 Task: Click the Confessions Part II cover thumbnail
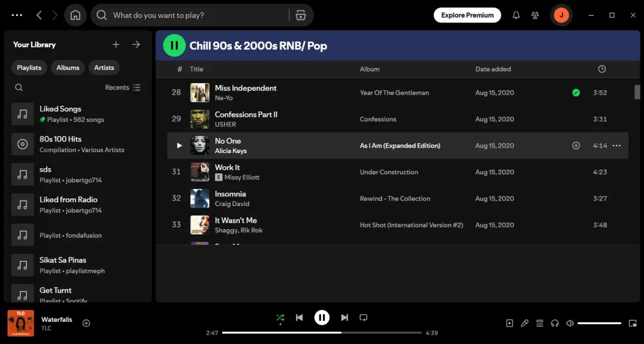pyautogui.click(x=200, y=119)
